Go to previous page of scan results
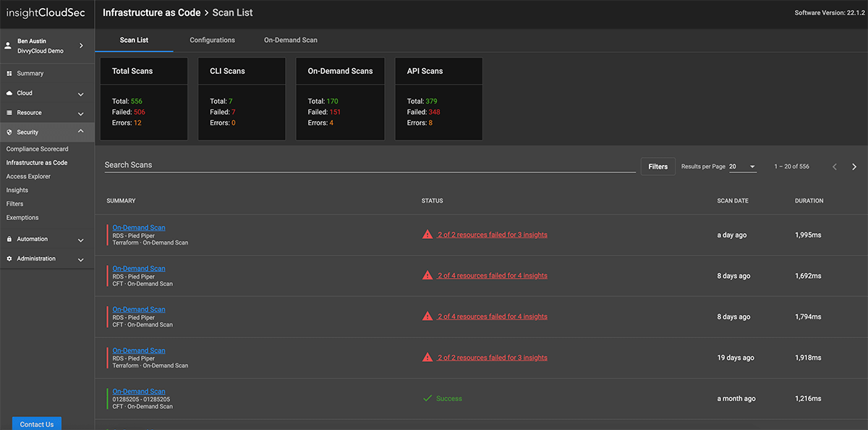 point(835,167)
